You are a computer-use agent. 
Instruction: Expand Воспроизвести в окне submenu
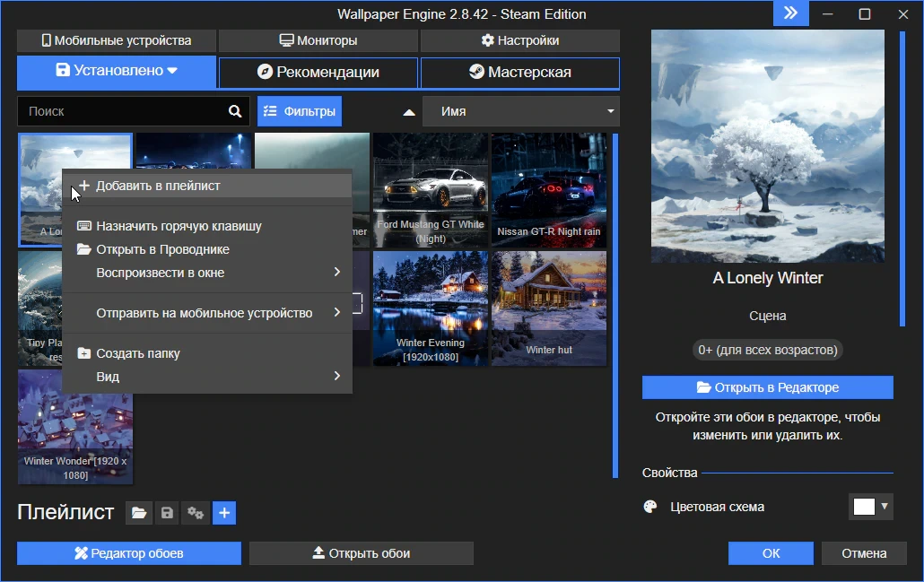[x=337, y=272]
